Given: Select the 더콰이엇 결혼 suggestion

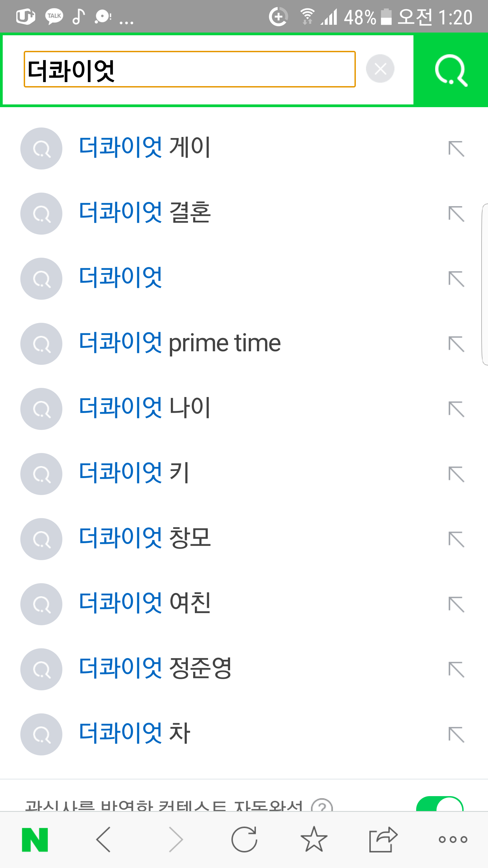Looking at the screenshot, I should click(145, 213).
